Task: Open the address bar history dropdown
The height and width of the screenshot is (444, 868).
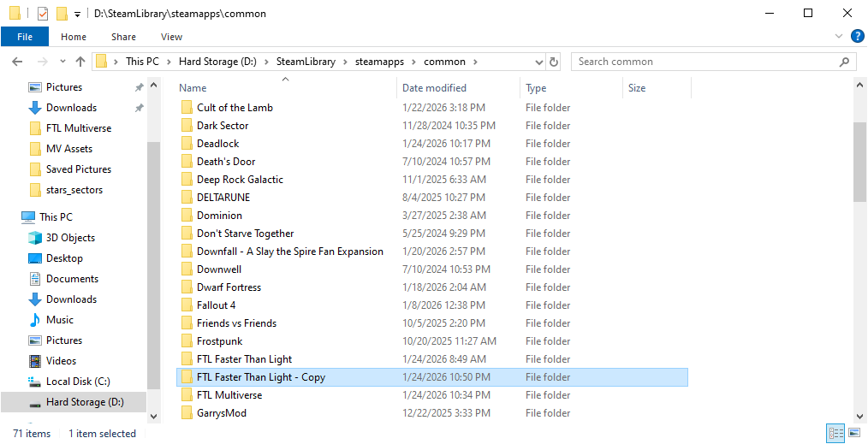Action: click(540, 62)
